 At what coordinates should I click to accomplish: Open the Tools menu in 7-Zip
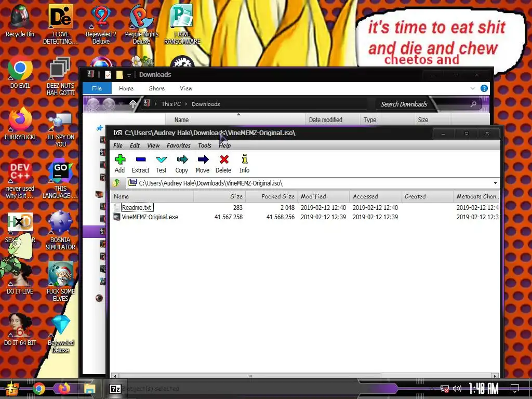point(205,145)
